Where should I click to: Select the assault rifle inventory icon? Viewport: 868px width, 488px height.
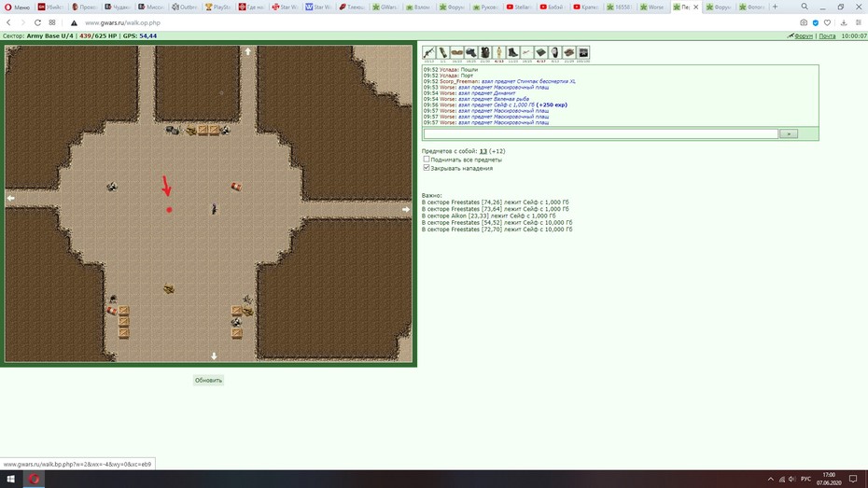[429, 52]
